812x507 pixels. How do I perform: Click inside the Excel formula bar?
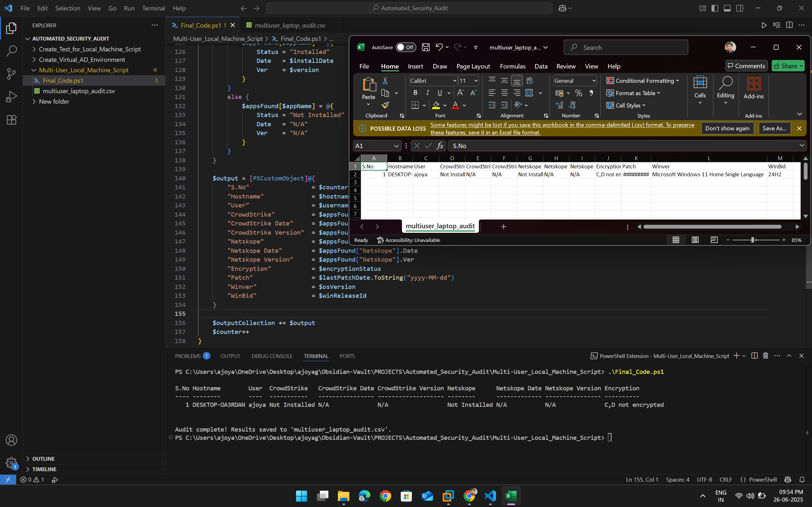pyautogui.click(x=571, y=146)
